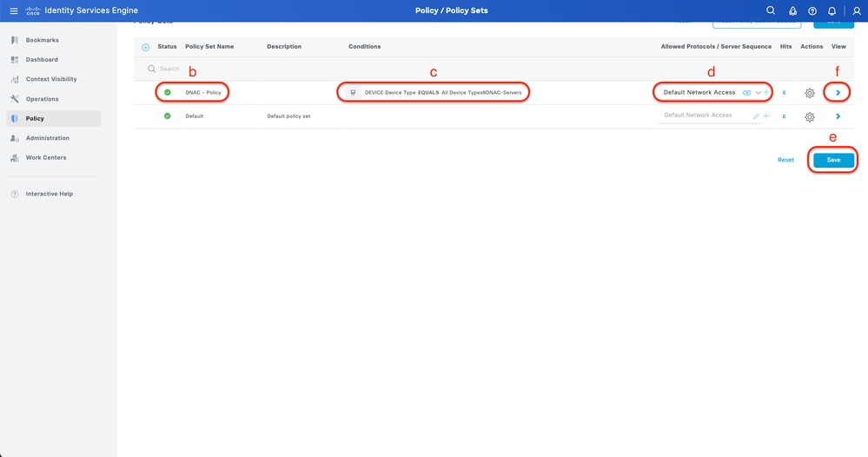Click the "Actions" column header
The image size is (868, 457).
[x=812, y=46]
